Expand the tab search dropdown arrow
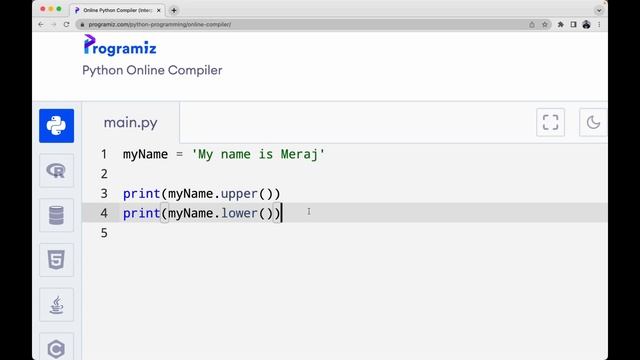 [x=599, y=10]
